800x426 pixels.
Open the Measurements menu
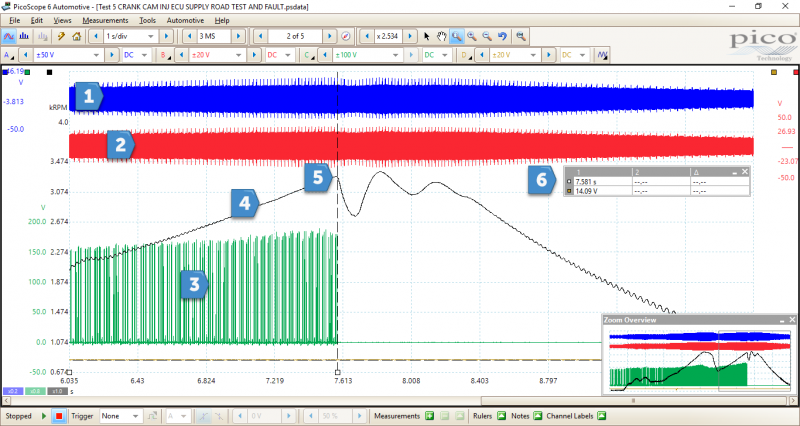point(104,20)
